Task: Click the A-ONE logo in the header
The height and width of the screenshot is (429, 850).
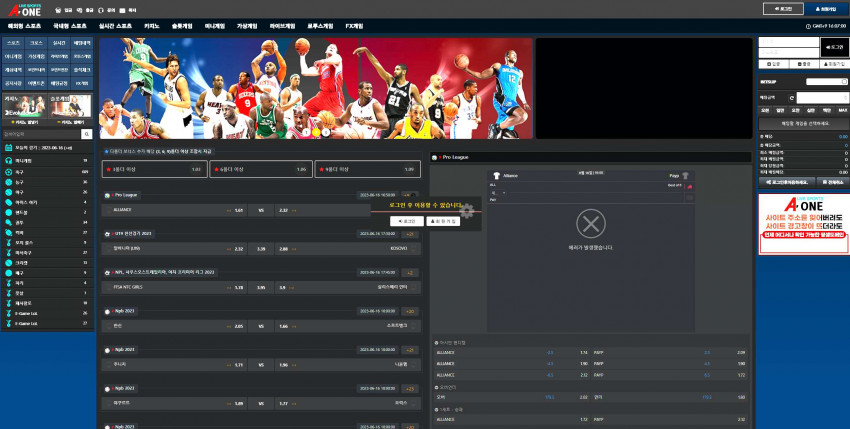Action: pos(24,9)
